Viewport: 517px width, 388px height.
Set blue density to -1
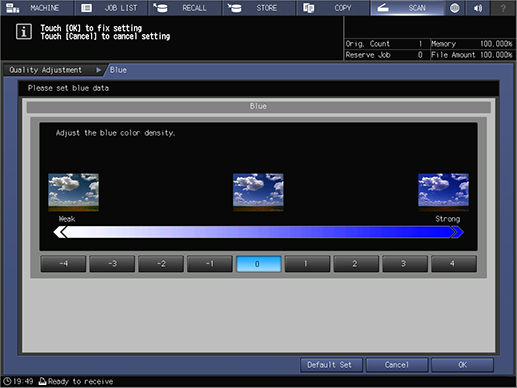(210, 264)
